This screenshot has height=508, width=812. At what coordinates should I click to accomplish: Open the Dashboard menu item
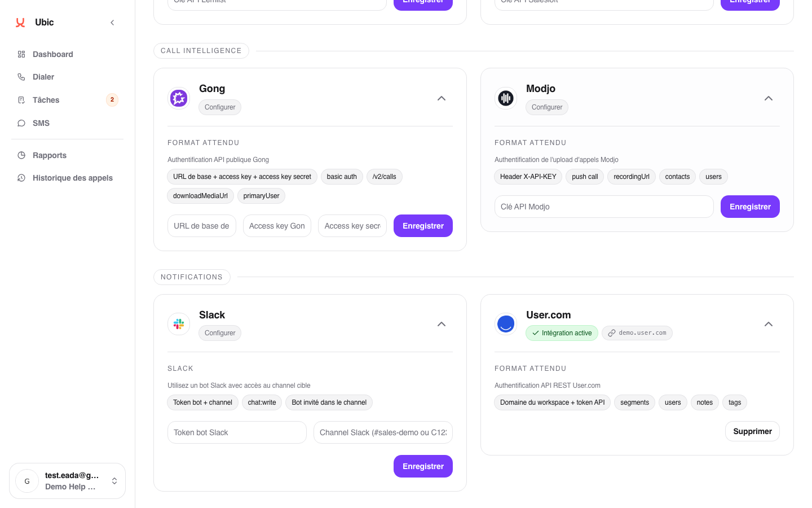click(x=53, y=54)
